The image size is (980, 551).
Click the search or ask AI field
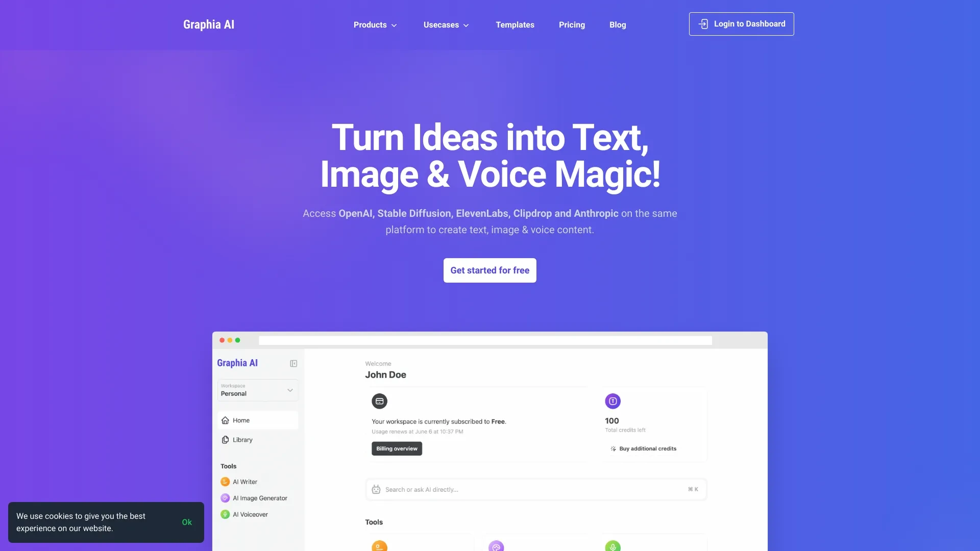(536, 489)
